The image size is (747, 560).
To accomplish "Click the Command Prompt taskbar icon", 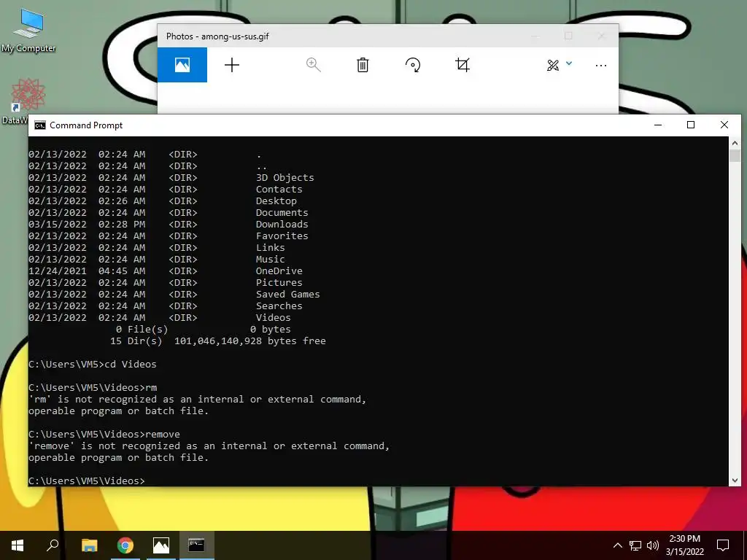I will click(196, 545).
